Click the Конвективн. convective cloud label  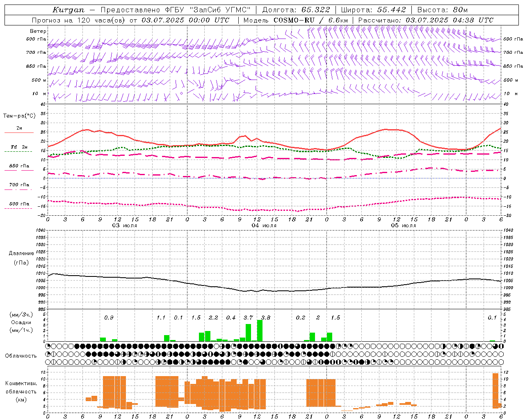[x=21, y=383]
